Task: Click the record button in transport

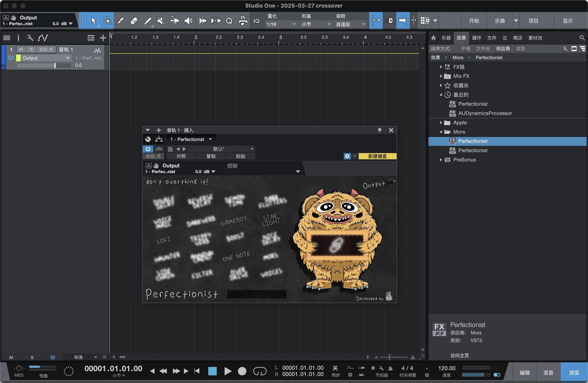Action: pyautogui.click(x=242, y=371)
